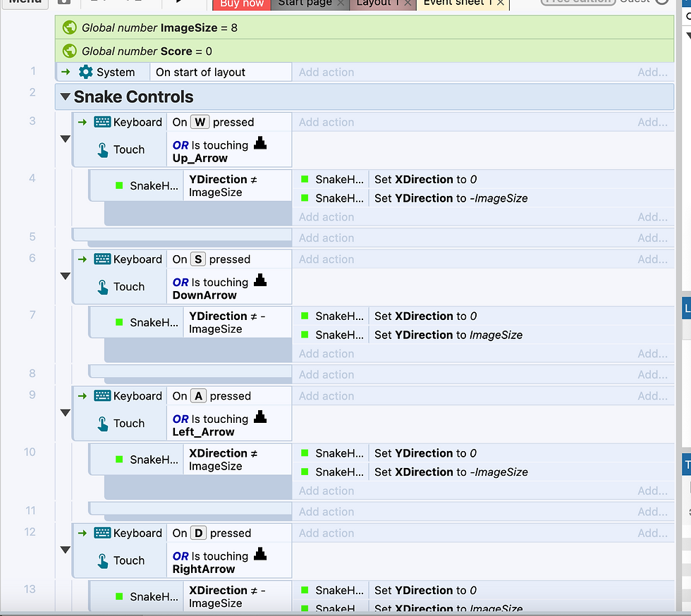This screenshot has height=616, width=691.
Task: Click the Add... link on event 5 row
Action: point(652,238)
